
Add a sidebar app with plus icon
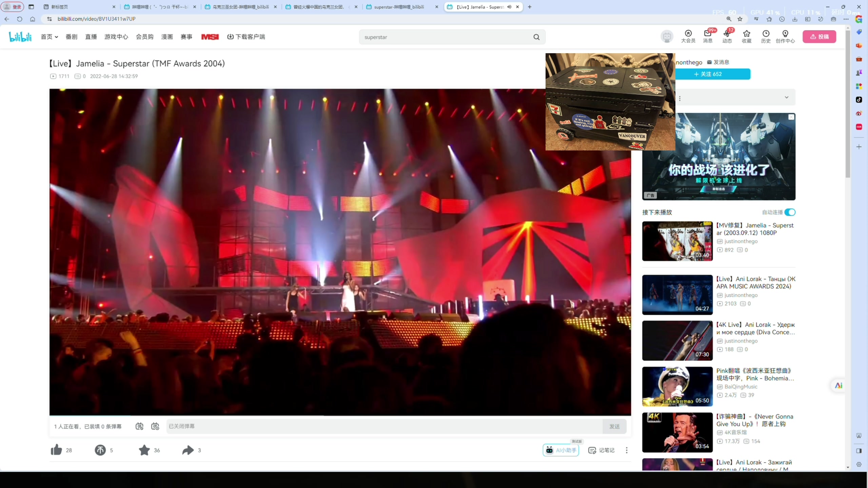[859, 147]
